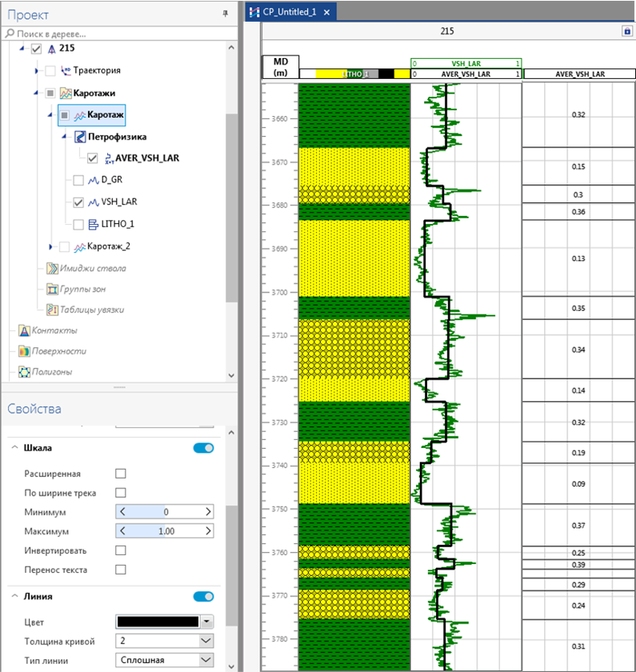This screenshot has height=672, width=636.
Task: Increase the Максимум value with right arrow
Action: point(208,531)
